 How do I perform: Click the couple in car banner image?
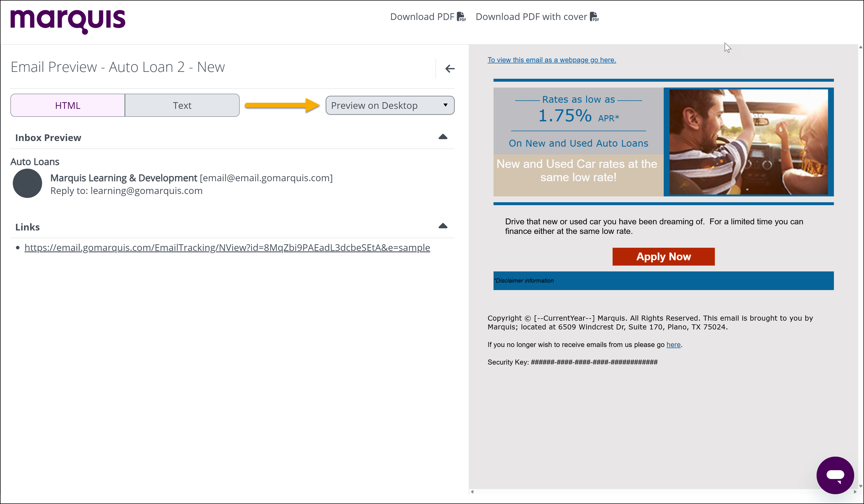(x=748, y=142)
